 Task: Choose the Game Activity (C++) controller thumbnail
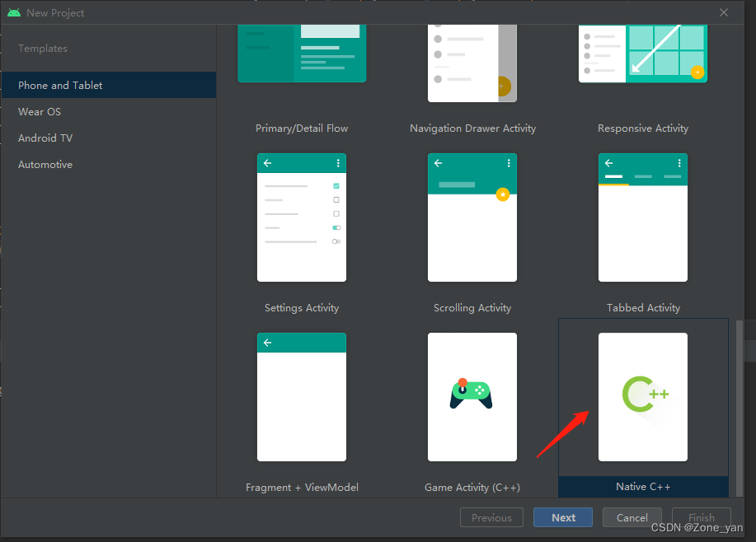coord(472,396)
